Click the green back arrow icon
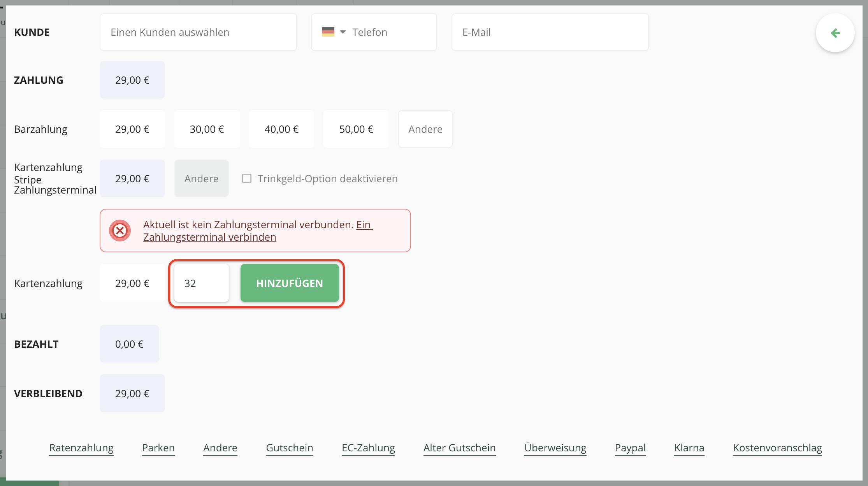Screen dimensions: 868x486 835,33
